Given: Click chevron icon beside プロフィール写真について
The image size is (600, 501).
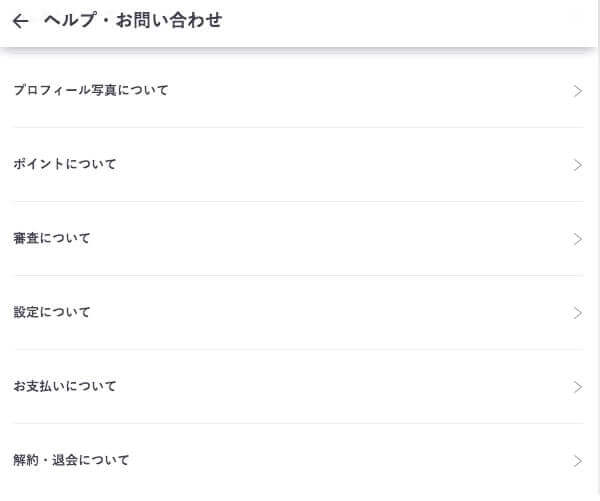Looking at the screenshot, I should coord(578,91).
